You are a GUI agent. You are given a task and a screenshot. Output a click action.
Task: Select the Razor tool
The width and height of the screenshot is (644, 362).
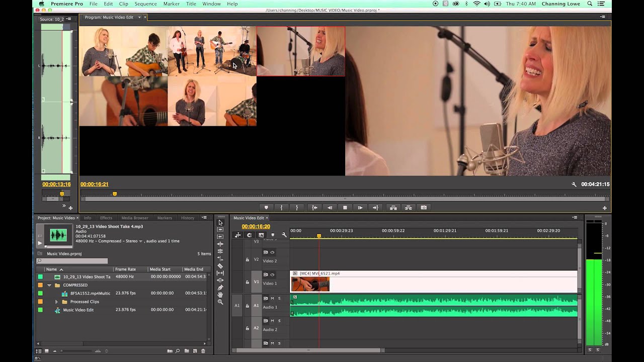[x=220, y=265]
